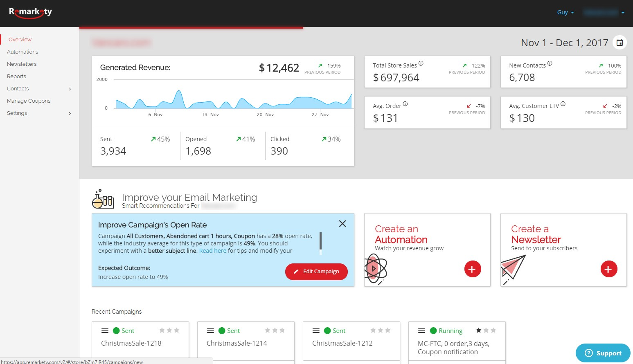Click the New Contacts 6,708 value
Viewport: 633px width, 364px height.
click(x=522, y=78)
